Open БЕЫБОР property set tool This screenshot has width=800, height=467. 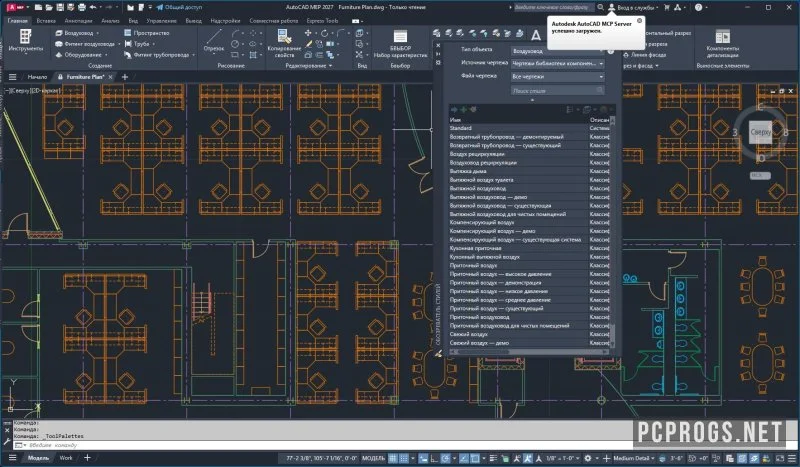[400, 43]
